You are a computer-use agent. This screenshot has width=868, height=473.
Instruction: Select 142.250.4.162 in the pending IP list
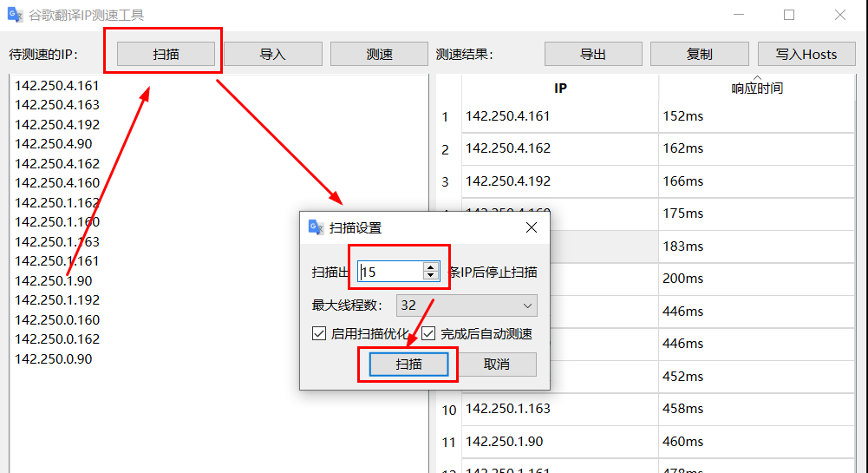pos(57,164)
